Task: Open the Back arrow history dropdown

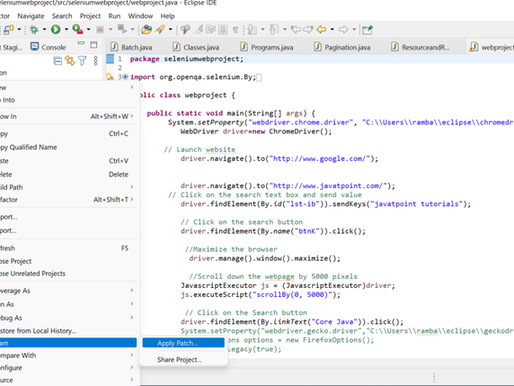Action: (x=332, y=30)
